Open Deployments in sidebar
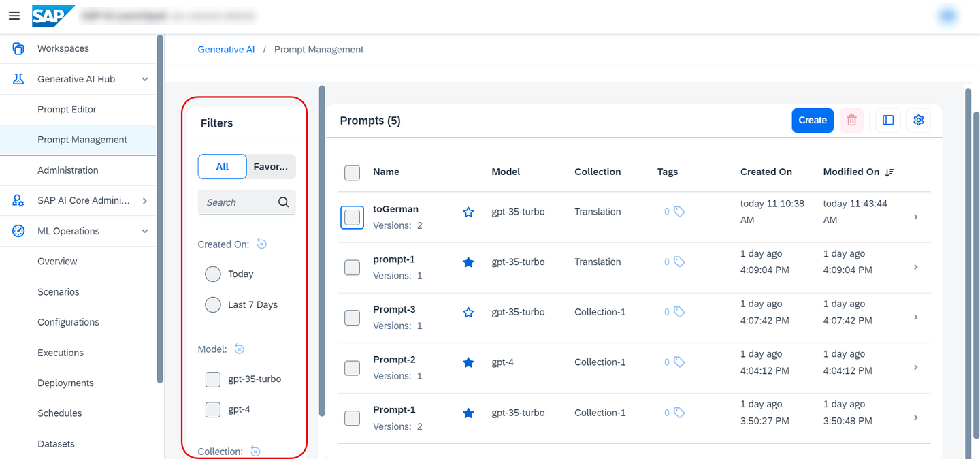Viewport: 980px width, 459px height. (x=78, y=383)
